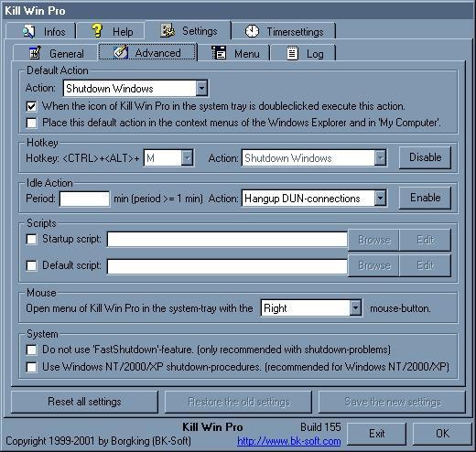
Task: Enable the Startup script checkbox
Action: [x=31, y=239]
